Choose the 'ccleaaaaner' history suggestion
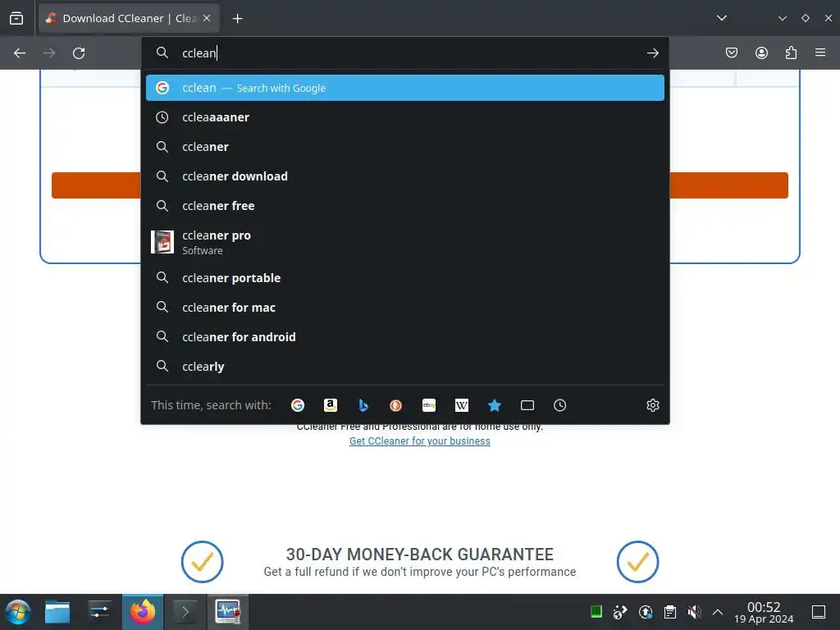 click(x=405, y=117)
